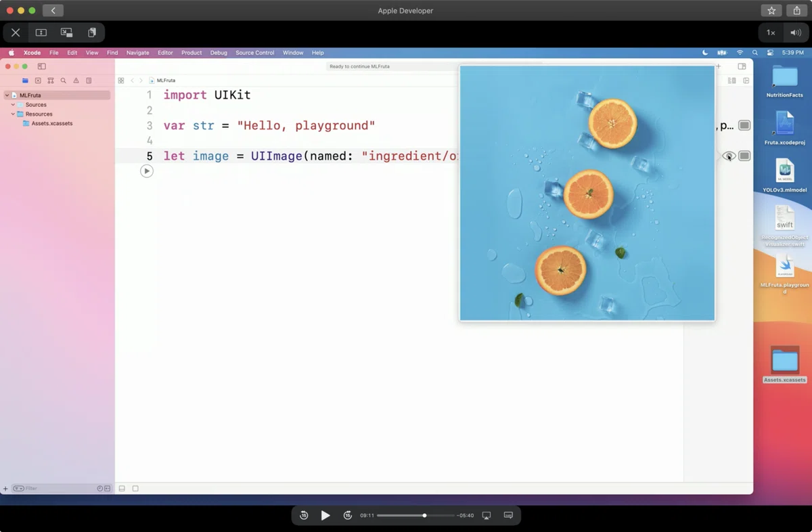Change playback speed 1x button

tap(771, 32)
